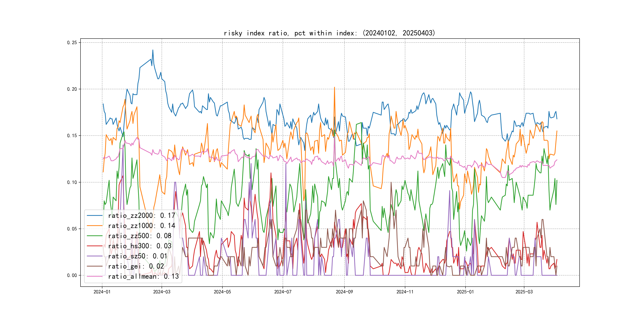The width and height of the screenshot is (644, 322).
Task: Click the pink ratio_allmean legend line sample
Action: [x=94, y=276]
